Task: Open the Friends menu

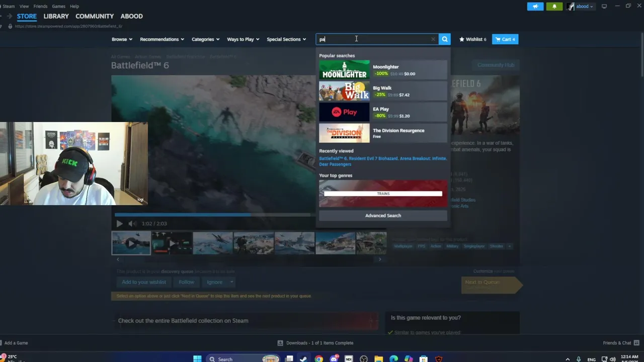Action: point(40,7)
